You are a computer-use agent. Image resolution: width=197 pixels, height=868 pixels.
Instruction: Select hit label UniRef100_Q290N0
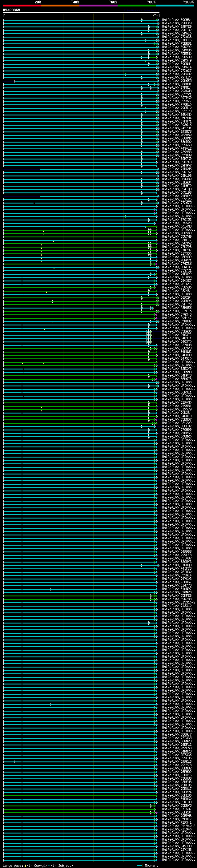click(177, 403)
